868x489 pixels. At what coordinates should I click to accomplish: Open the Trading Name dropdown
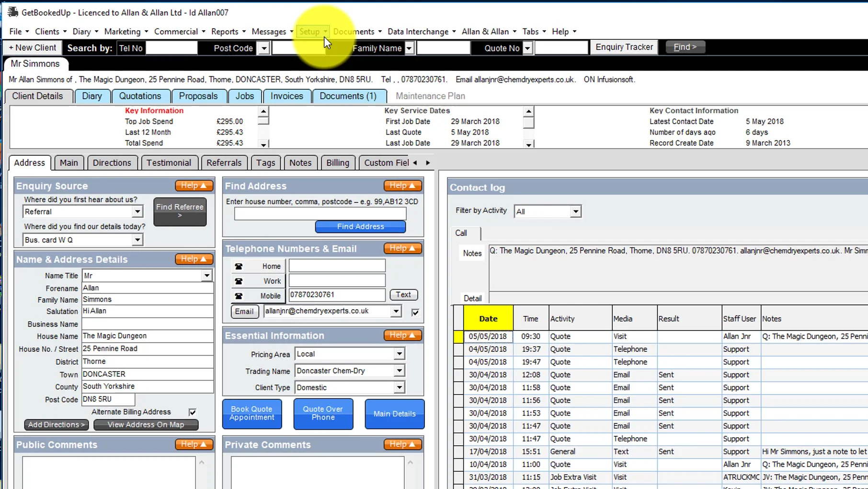tap(399, 371)
